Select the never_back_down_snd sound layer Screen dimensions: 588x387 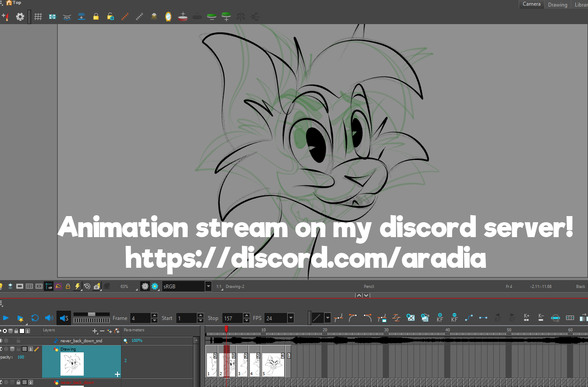coord(81,341)
